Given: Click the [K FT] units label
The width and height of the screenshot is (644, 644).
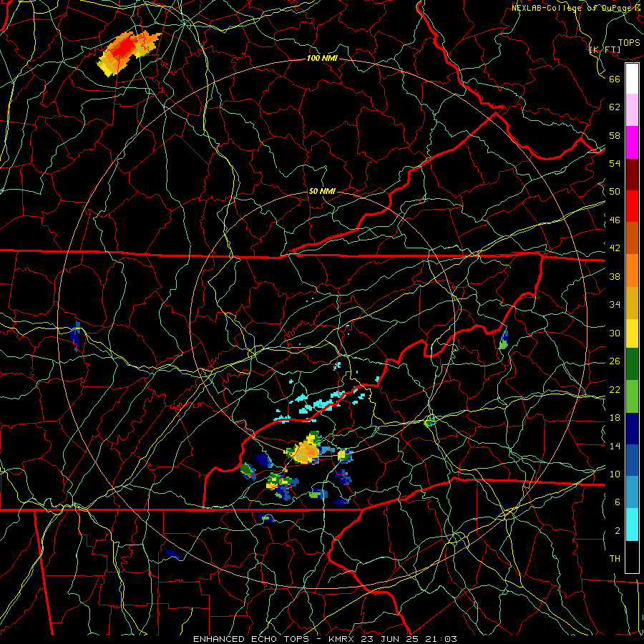Looking at the screenshot, I should coord(605,49).
